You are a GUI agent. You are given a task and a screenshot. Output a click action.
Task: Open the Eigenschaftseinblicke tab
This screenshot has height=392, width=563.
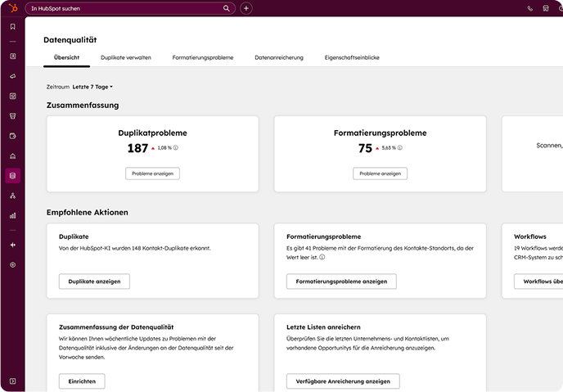click(x=351, y=58)
